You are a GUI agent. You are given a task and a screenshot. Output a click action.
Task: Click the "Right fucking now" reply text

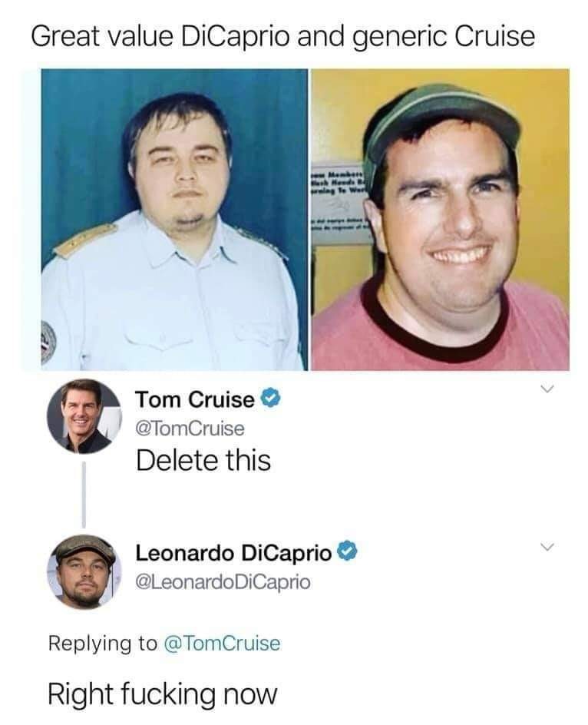point(161,694)
